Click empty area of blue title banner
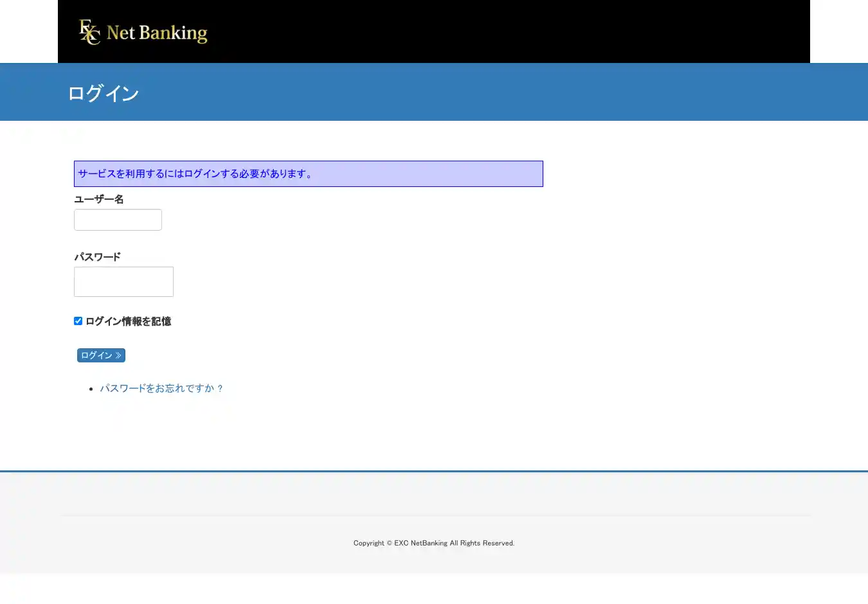 514,92
